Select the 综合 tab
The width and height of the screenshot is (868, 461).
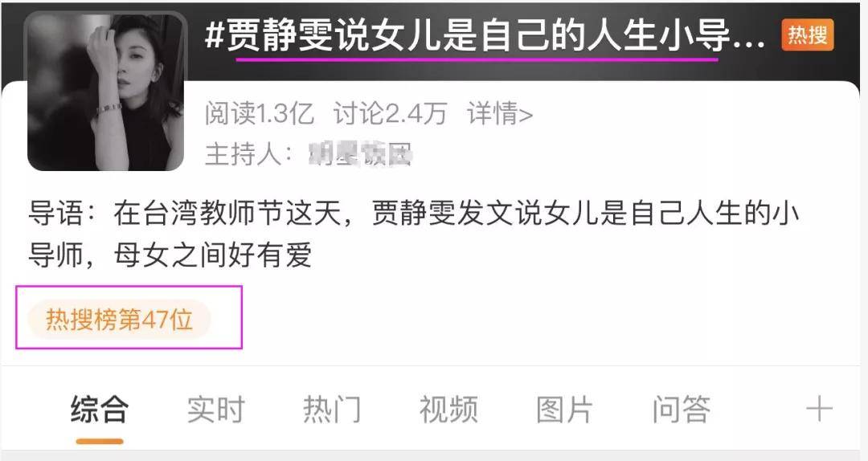pyautogui.click(x=100, y=410)
